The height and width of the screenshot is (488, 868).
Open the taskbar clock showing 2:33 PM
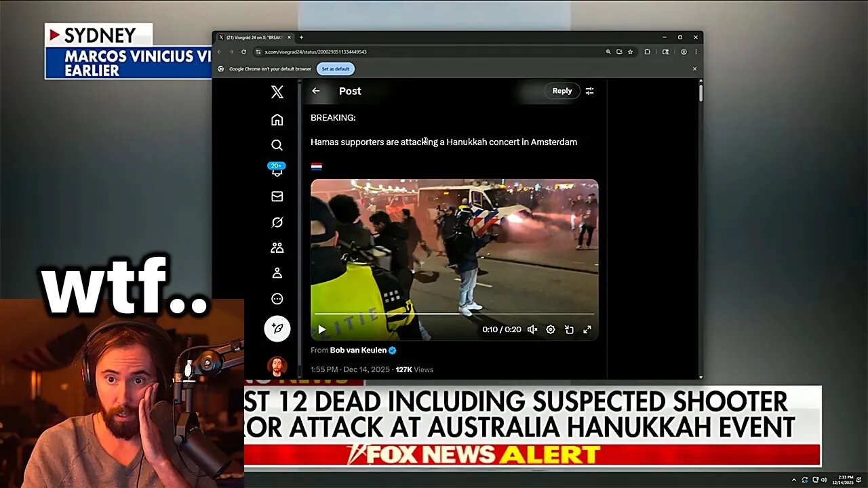[x=844, y=480]
